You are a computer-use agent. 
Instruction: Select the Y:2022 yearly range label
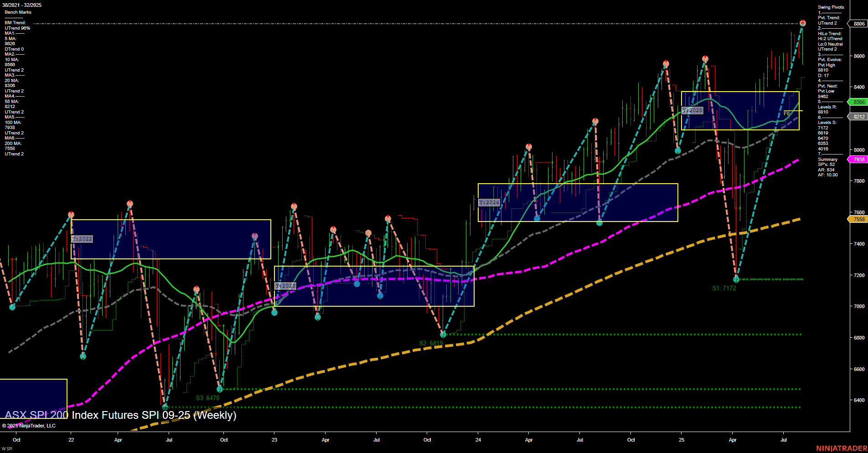tap(82, 238)
